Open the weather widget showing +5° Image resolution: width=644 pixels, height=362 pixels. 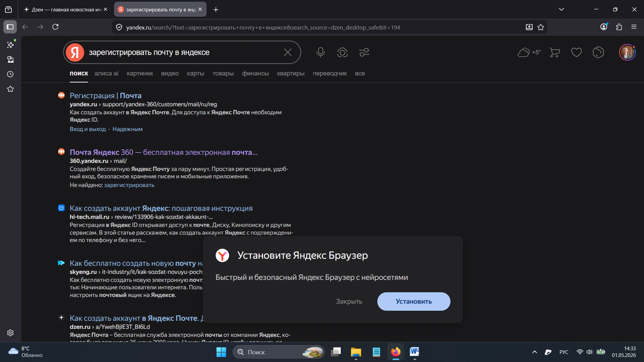(x=529, y=52)
